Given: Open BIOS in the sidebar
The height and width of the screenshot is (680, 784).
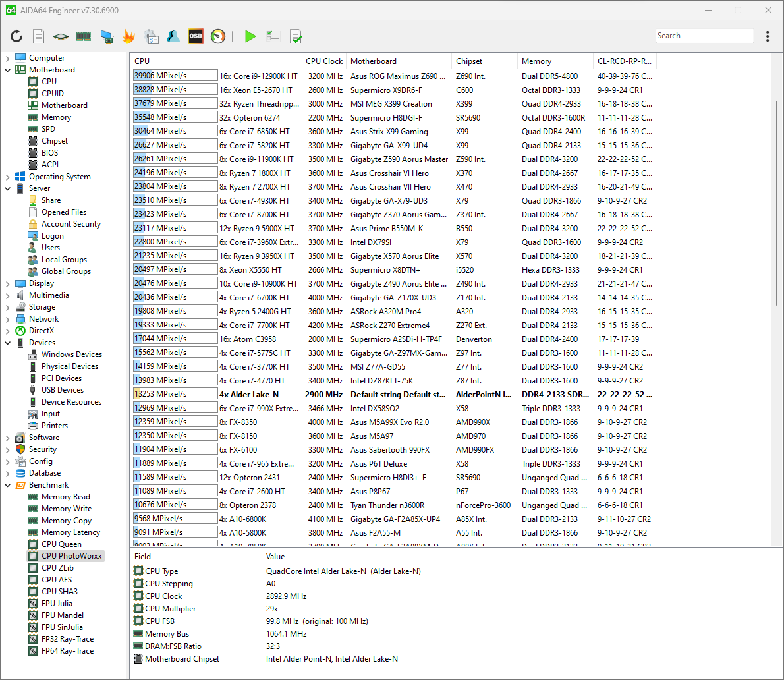Looking at the screenshot, I should coord(49,153).
